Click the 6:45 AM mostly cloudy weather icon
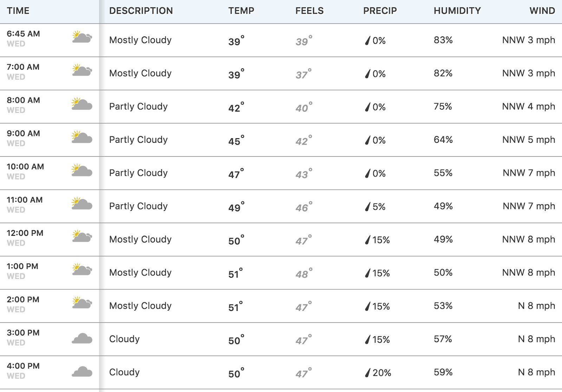The height and width of the screenshot is (392, 562). [82, 37]
